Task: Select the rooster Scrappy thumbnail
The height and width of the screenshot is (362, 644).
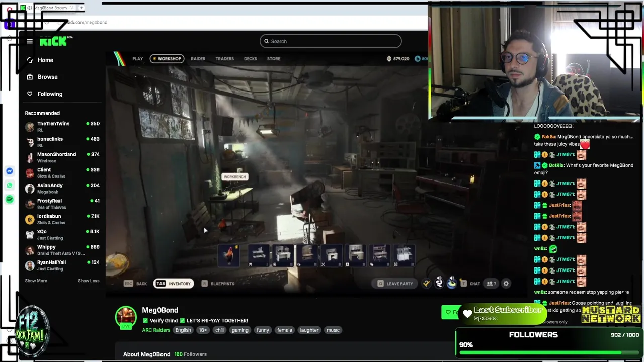Action: [229, 255]
